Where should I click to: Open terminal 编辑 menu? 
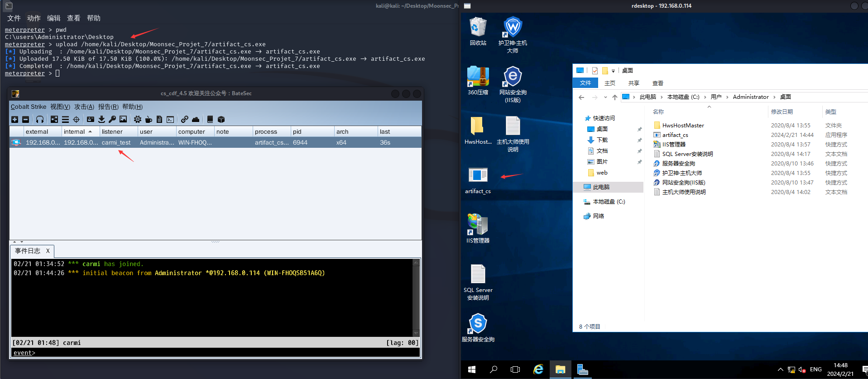pos(54,18)
